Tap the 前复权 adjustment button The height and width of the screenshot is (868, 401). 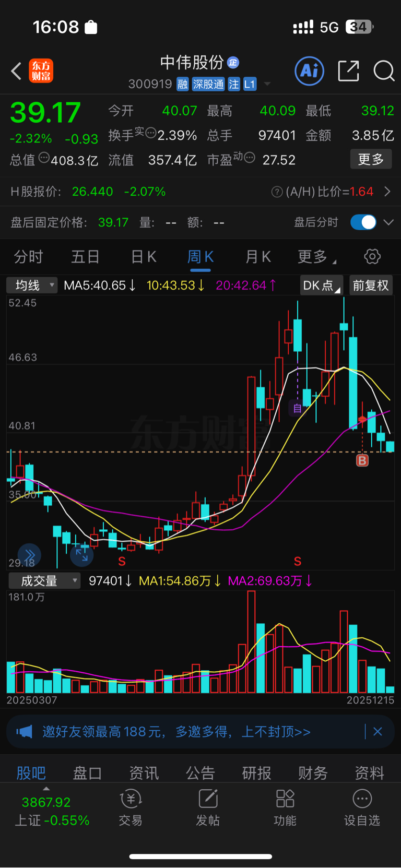tap(371, 286)
